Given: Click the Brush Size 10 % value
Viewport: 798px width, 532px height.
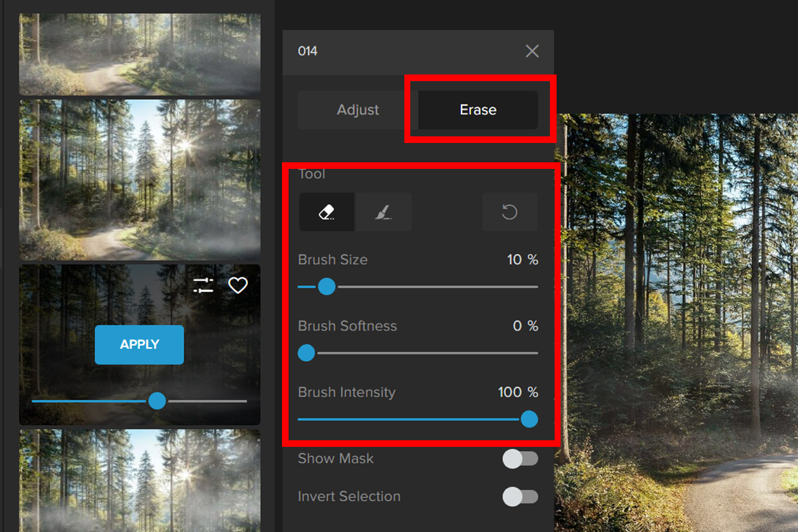Looking at the screenshot, I should 522,260.
